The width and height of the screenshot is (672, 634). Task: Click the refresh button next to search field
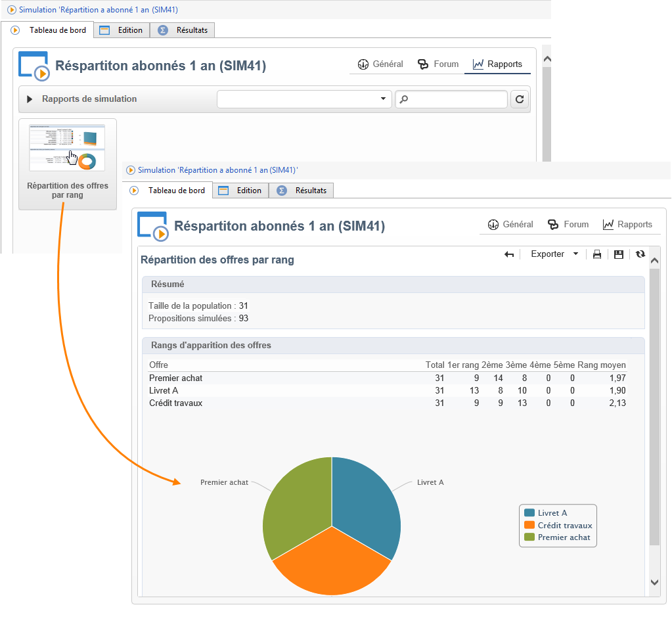pyautogui.click(x=520, y=99)
